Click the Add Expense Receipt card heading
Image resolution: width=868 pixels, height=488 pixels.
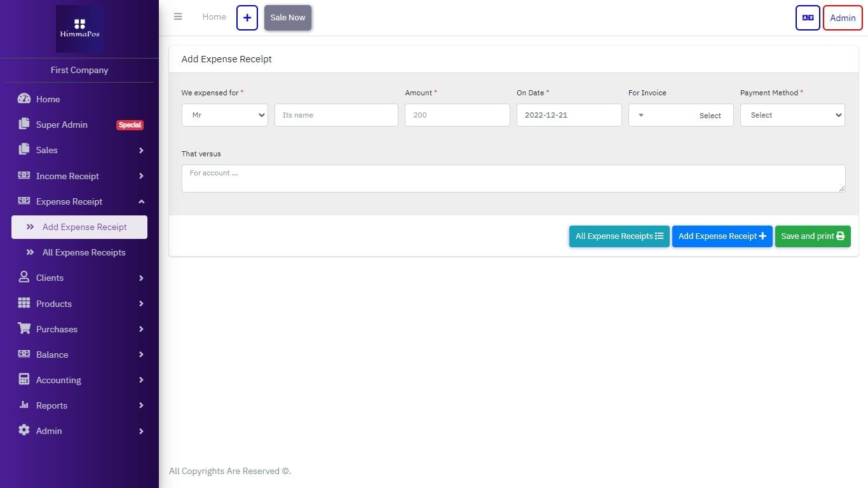point(227,59)
